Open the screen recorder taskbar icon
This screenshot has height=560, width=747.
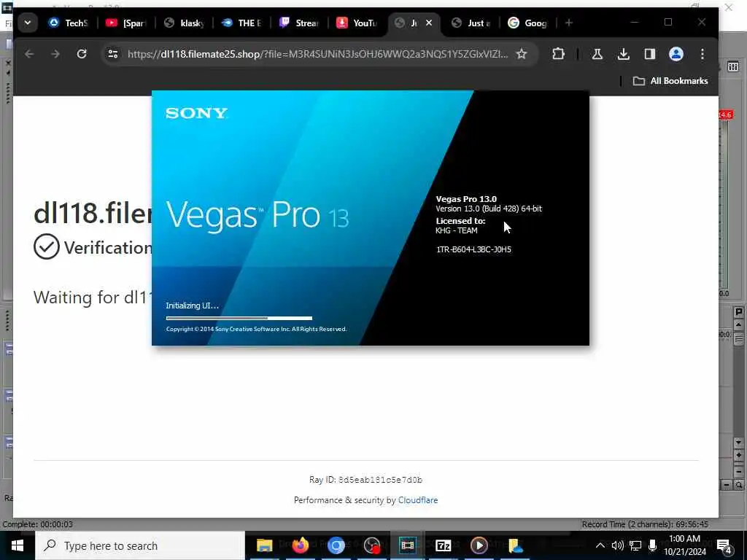(x=371, y=545)
